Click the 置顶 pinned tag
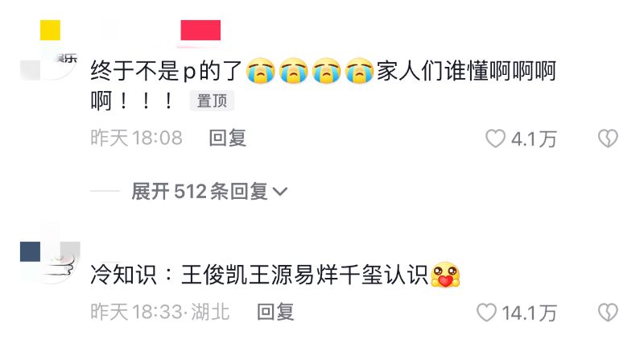This screenshot has width=644, height=352. [x=212, y=101]
